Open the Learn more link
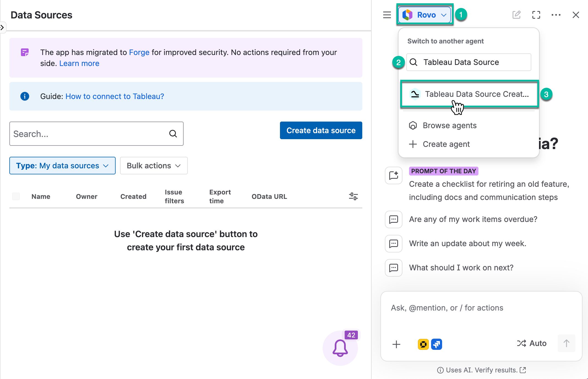Screen dimensions: 588x379 [x=79, y=63]
